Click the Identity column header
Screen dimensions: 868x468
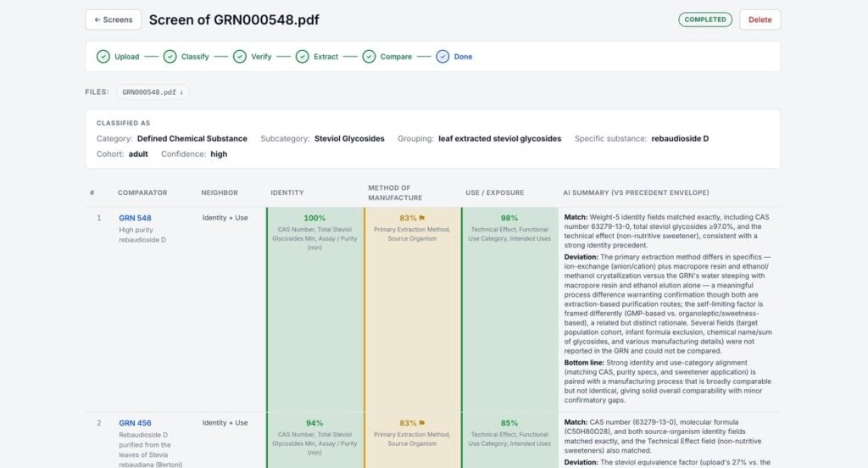click(x=287, y=192)
